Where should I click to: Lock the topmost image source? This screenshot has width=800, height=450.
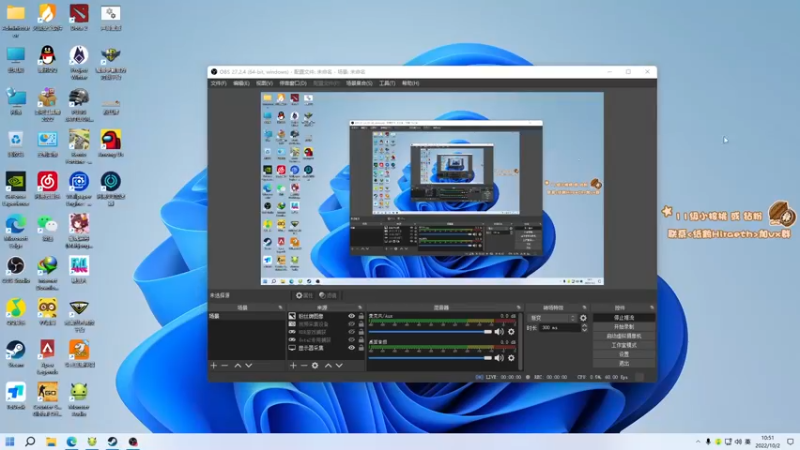(x=361, y=316)
